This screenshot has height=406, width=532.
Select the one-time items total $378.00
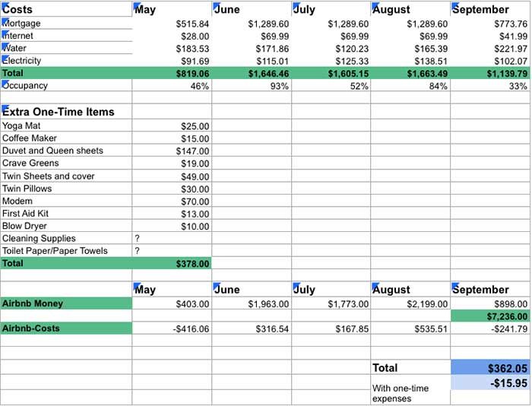(172, 264)
